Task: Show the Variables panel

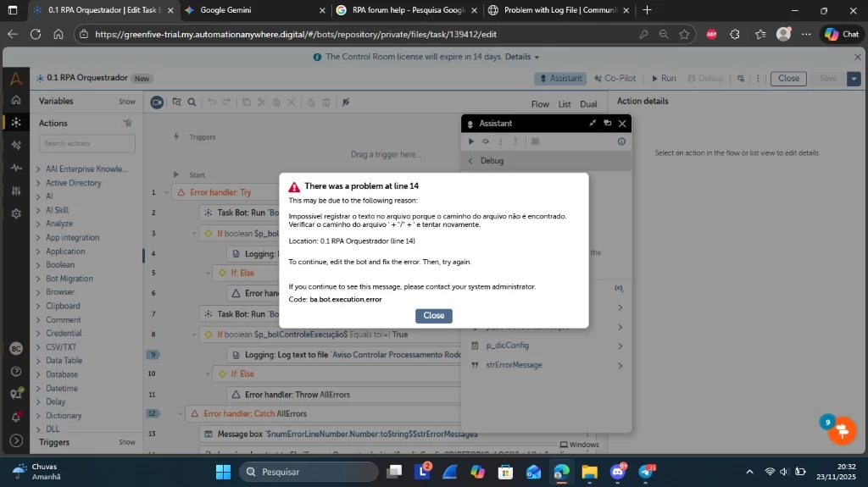Action: pos(127,102)
